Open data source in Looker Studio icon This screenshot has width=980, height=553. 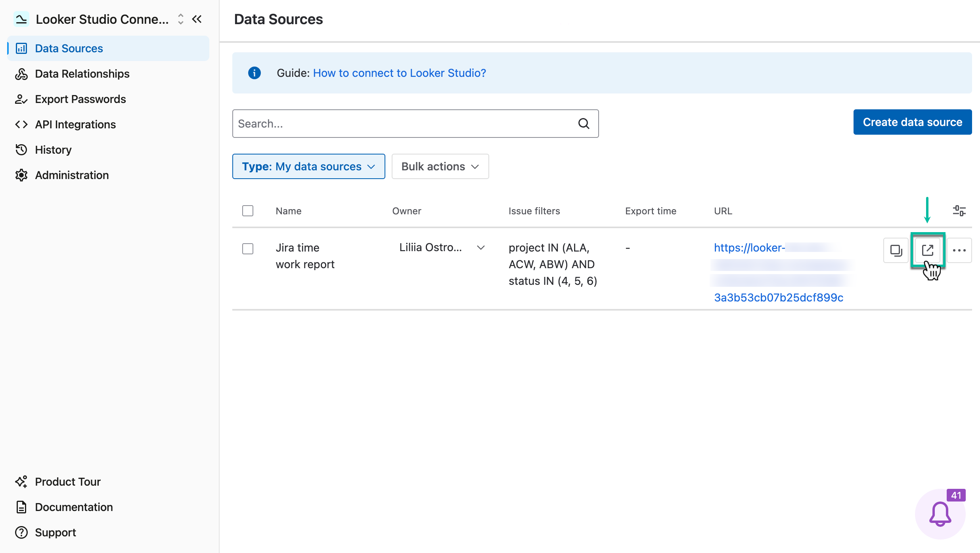pos(928,250)
